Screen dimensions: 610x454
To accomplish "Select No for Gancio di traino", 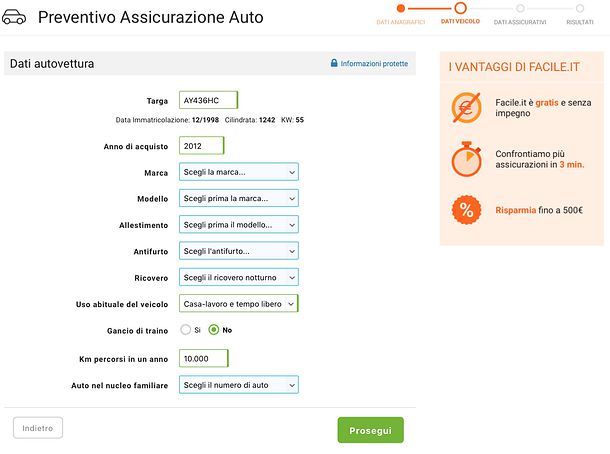I will pyautogui.click(x=214, y=330).
